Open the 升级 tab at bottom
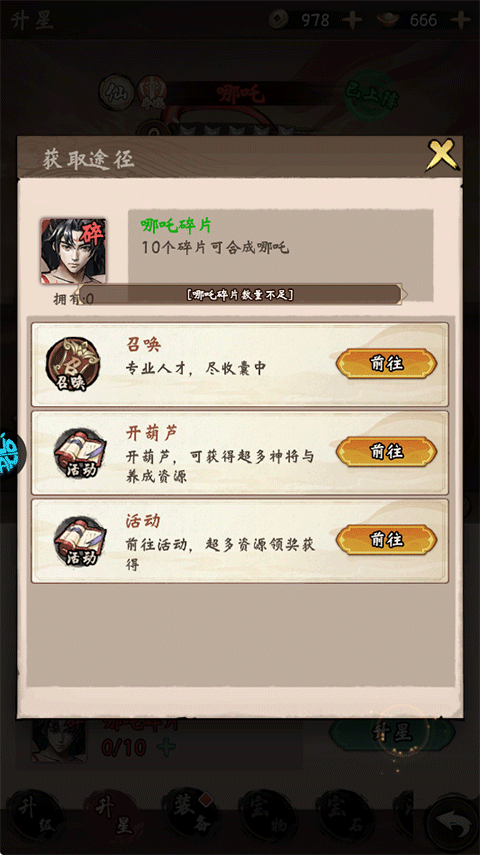The width and height of the screenshot is (480, 855). pyautogui.click(x=34, y=817)
